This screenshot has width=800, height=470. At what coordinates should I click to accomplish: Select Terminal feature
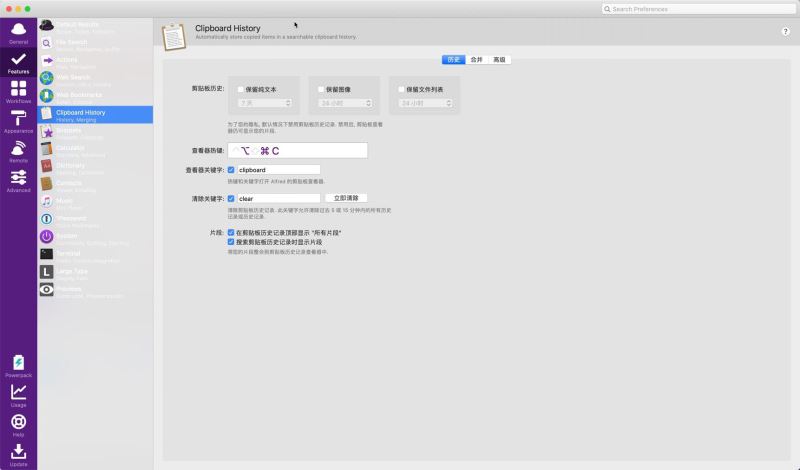click(x=95, y=256)
